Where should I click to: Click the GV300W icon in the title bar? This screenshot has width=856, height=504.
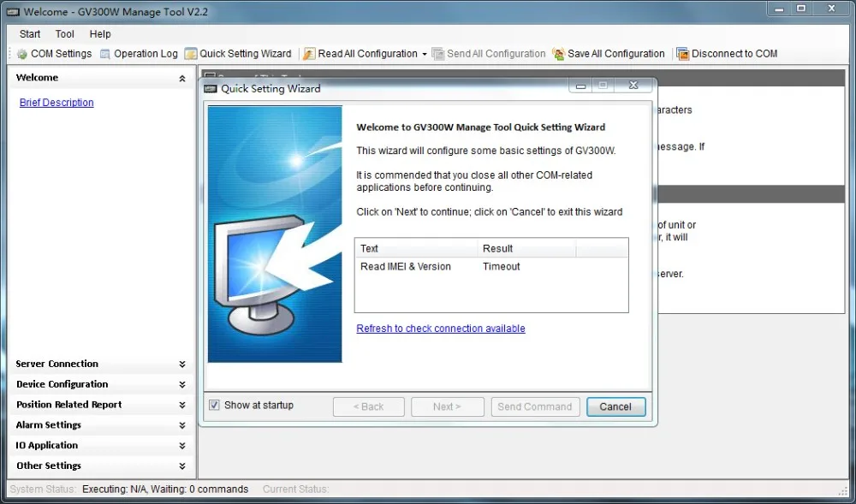[11, 11]
